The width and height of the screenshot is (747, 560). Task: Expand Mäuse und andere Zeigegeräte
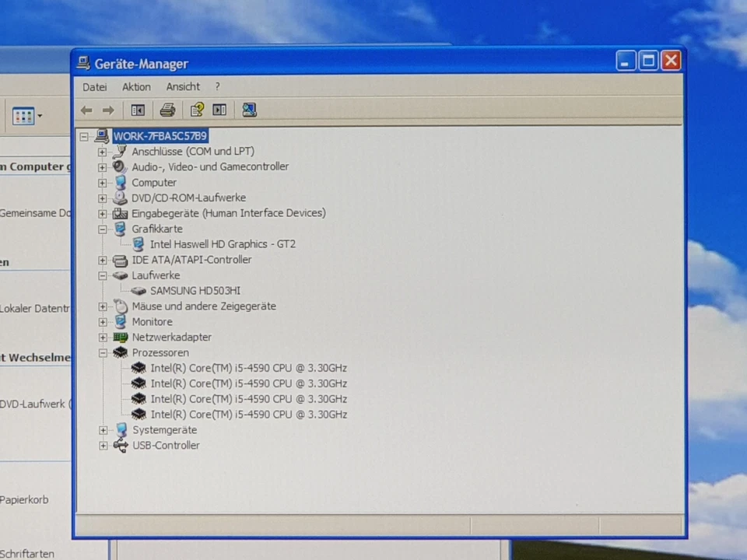pos(103,306)
